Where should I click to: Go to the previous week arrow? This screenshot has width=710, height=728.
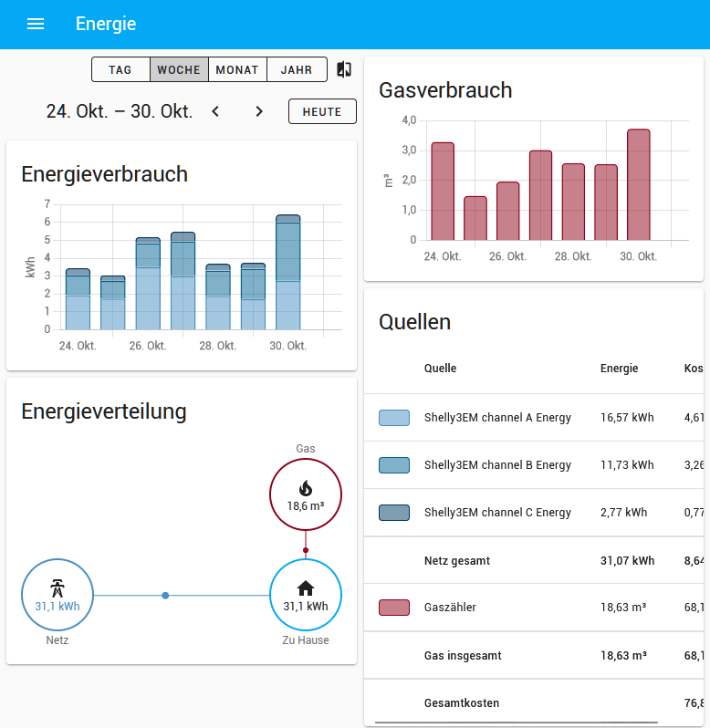(215, 111)
